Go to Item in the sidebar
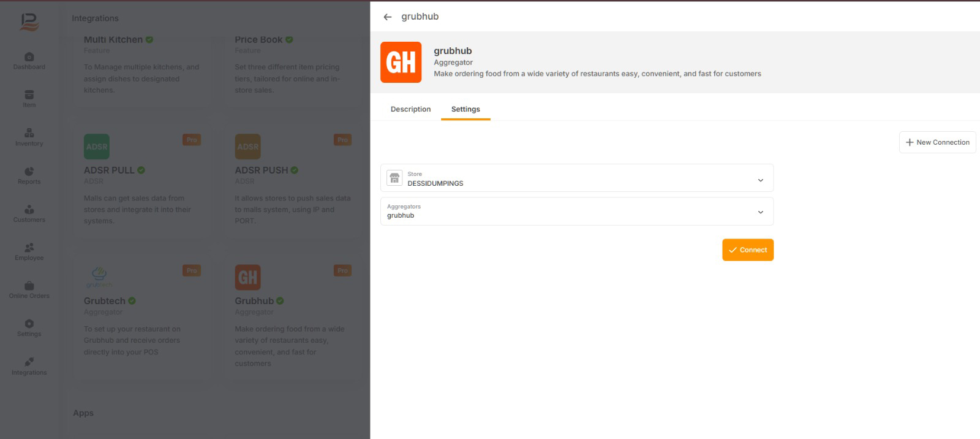The width and height of the screenshot is (980, 439). (x=29, y=99)
